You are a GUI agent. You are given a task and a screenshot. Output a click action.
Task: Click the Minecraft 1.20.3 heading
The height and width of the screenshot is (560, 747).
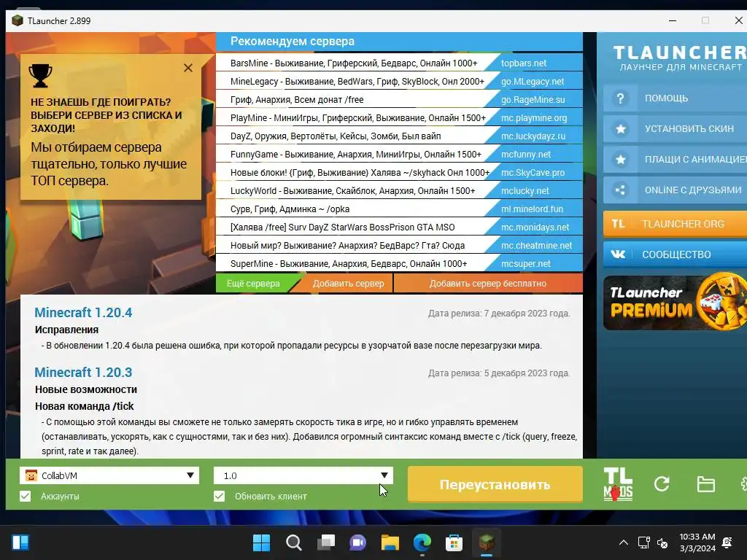[83, 372]
